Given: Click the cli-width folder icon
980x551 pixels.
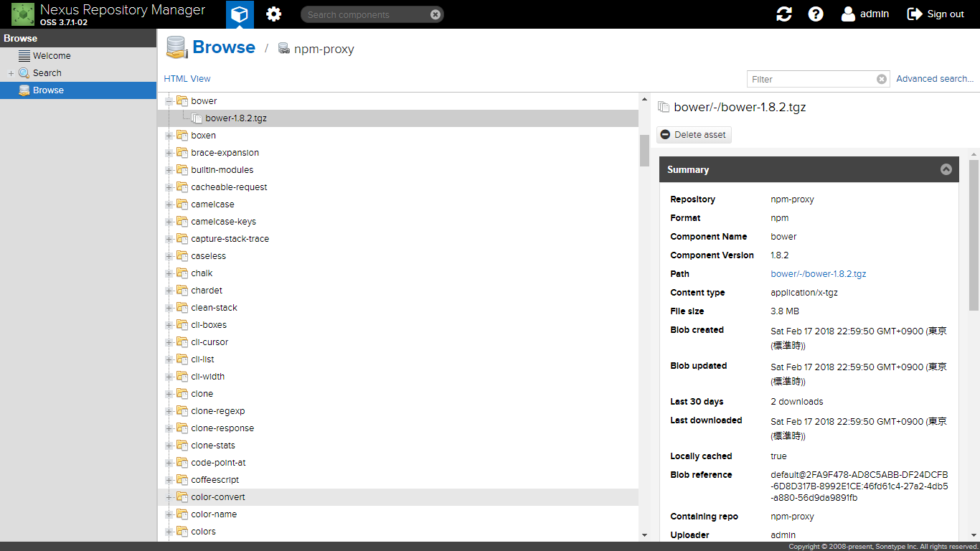Looking at the screenshot, I should point(182,377).
